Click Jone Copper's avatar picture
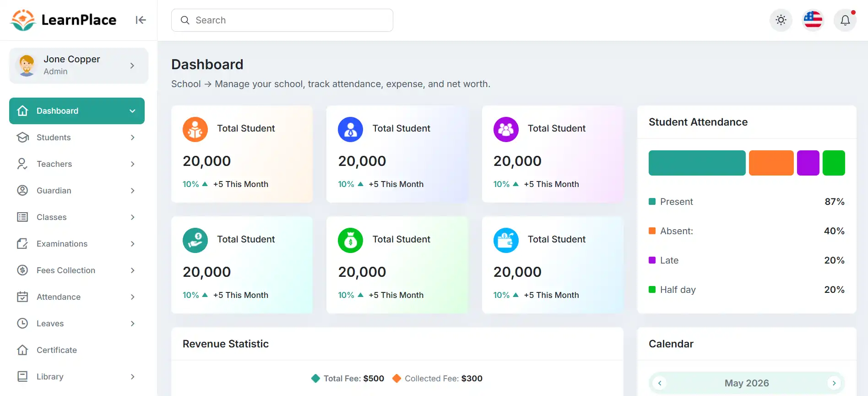 coord(27,66)
